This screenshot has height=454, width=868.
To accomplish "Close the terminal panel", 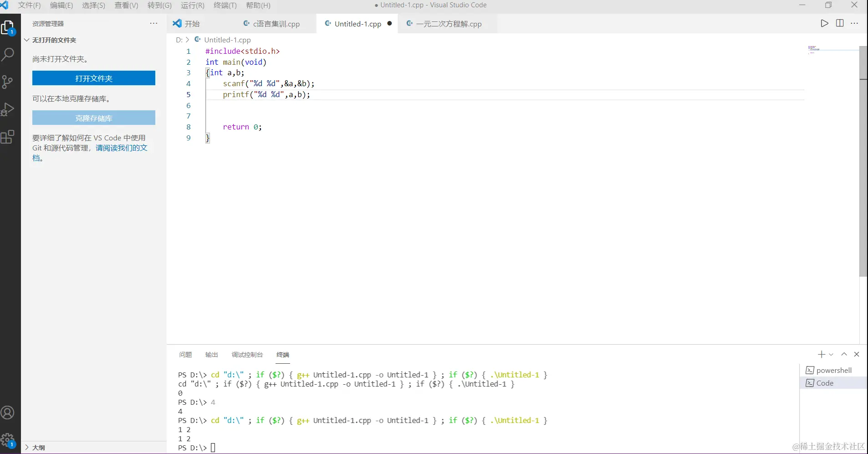I will 857,354.
